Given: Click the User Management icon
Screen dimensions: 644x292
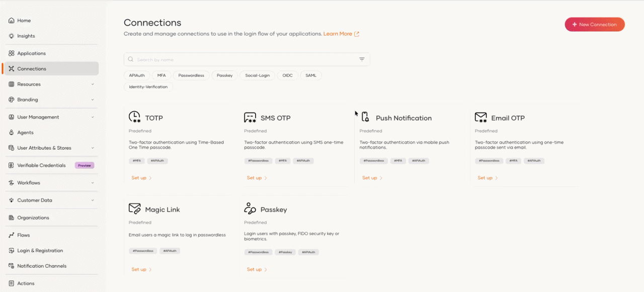Looking at the screenshot, I should [x=12, y=117].
